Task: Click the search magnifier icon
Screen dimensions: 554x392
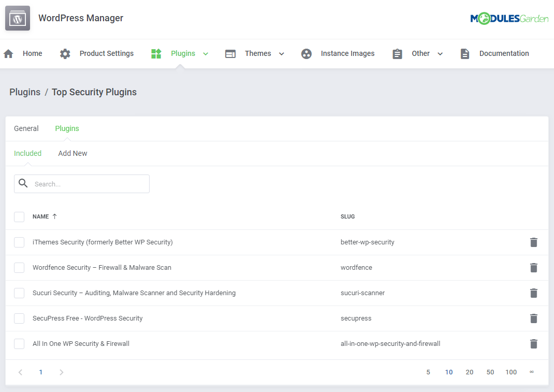Action: (23, 183)
